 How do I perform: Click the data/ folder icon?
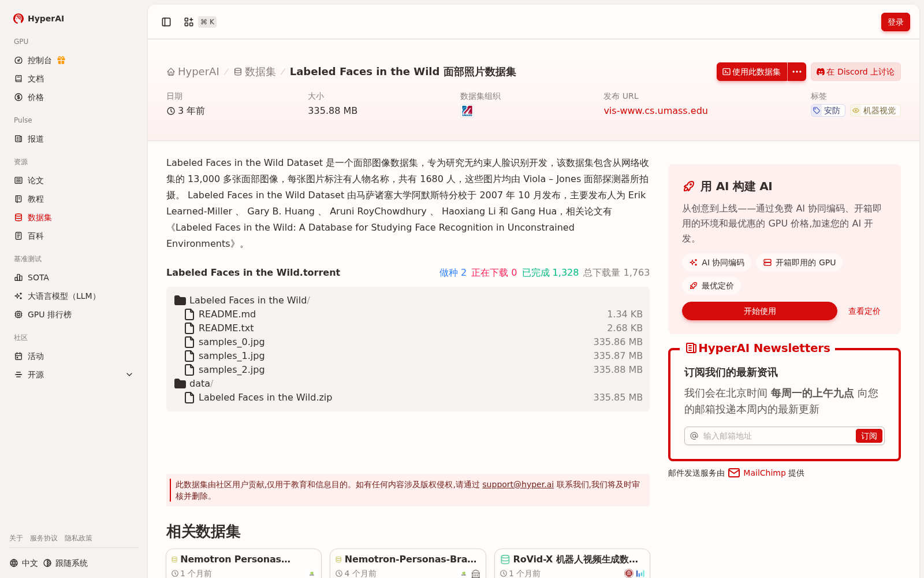point(180,383)
